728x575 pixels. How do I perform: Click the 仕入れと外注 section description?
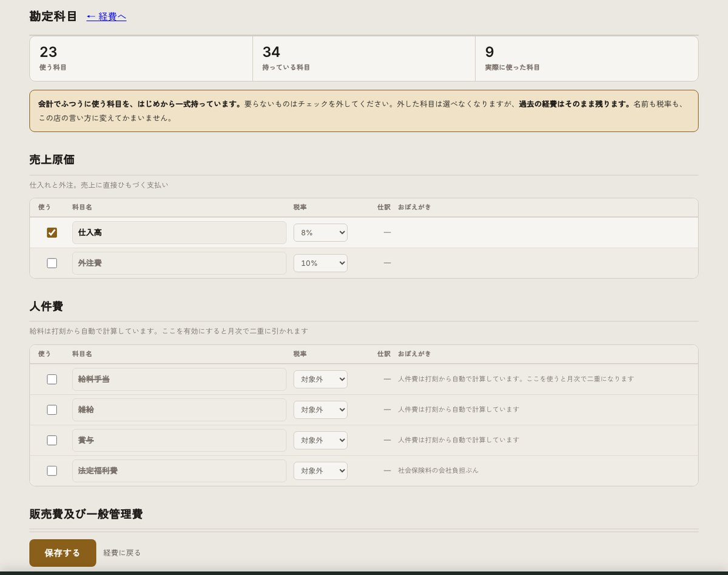pos(99,185)
